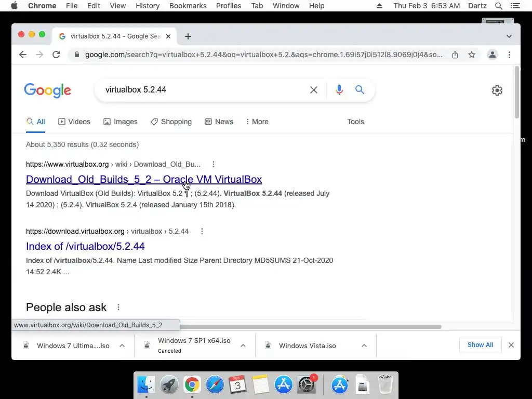Close the virtualbox 5.2.44 tab
The width and height of the screenshot is (532, 399).
click(168, 36)
